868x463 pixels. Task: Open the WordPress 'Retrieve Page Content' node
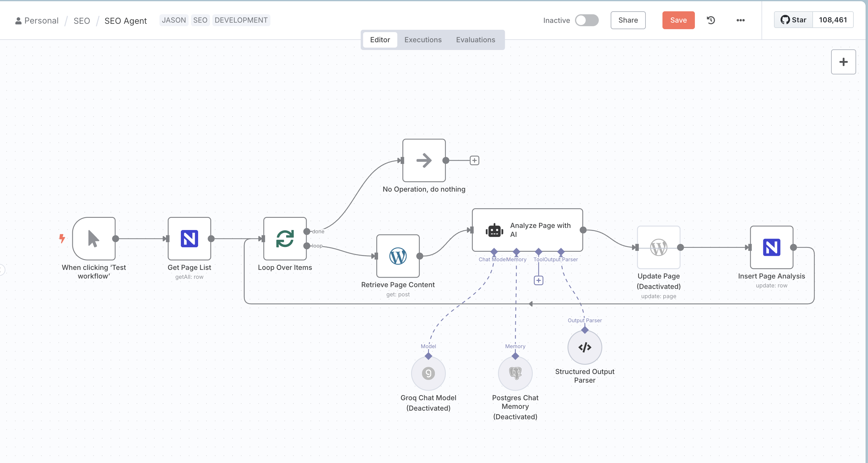[x=398, y=256]
